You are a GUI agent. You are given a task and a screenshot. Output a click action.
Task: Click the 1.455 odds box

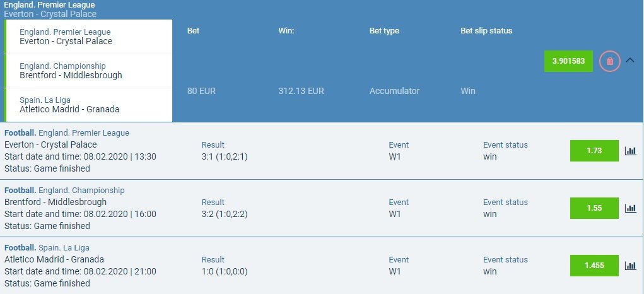[594, 266]
